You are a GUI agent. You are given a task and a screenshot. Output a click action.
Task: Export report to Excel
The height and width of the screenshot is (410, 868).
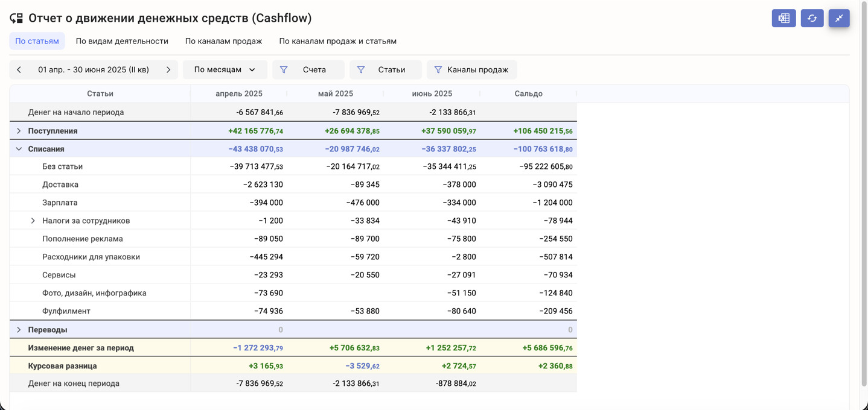pos(783,18)
